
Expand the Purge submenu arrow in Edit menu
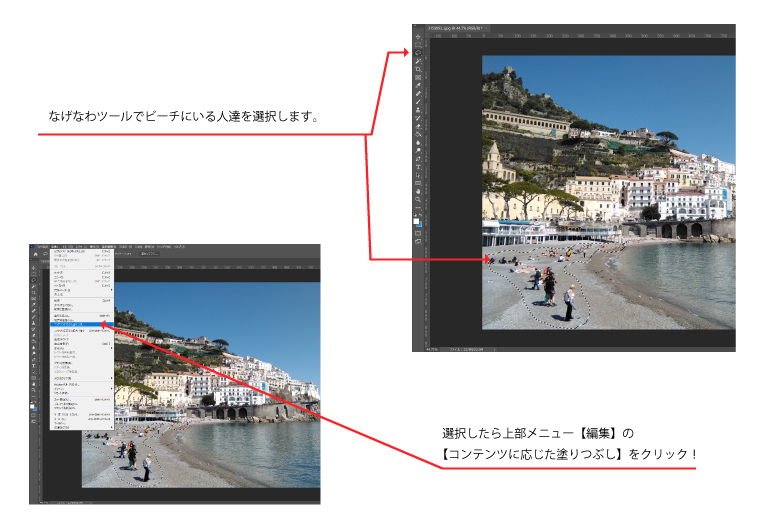point(111,378)
